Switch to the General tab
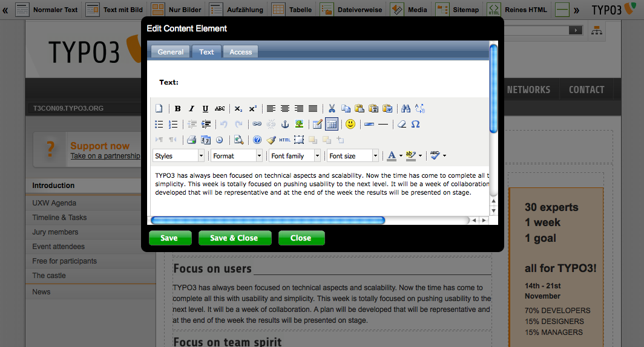Viewport: 644px width, 347px height. click(171, 51)
